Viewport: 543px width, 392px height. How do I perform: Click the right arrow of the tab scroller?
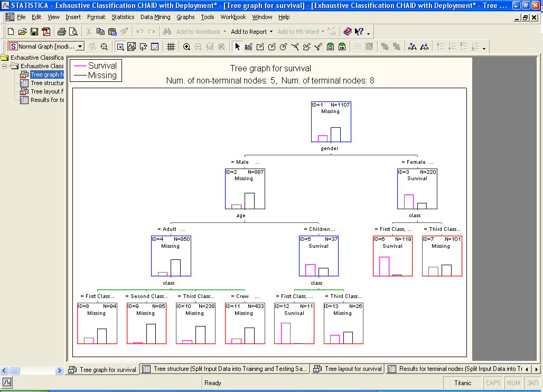(537, 369)
